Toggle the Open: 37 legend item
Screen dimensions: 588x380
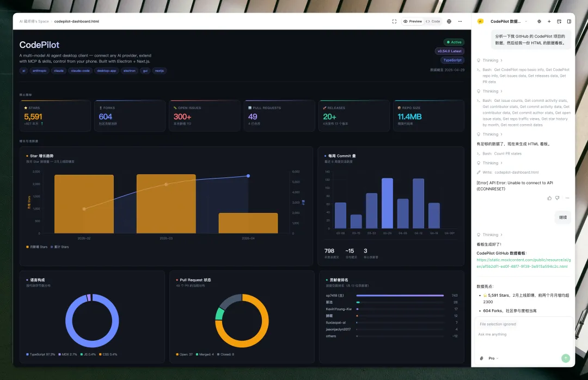[x=184, y=354]
